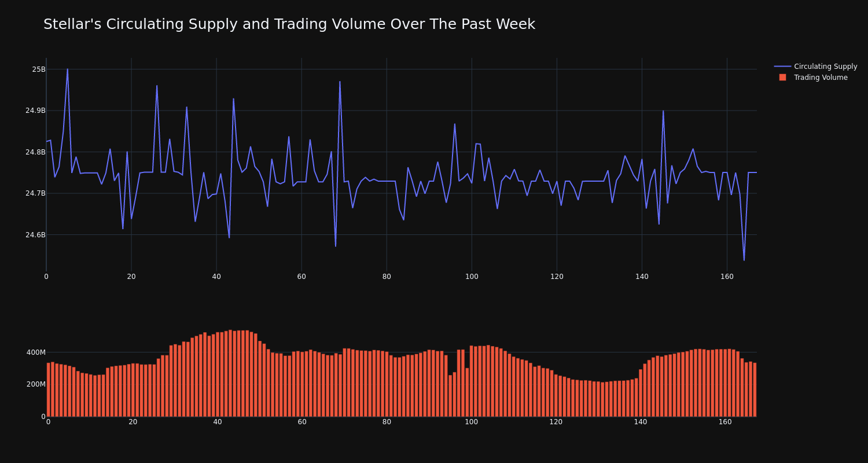Click the tallest volume bar near x=43
868x463 pixels.
pyautogui.click(x=230, y=373)
